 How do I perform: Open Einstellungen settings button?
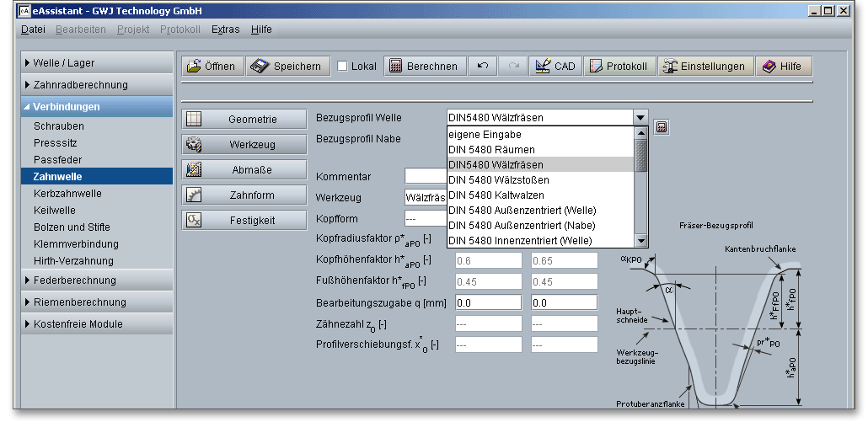point(705,67)
